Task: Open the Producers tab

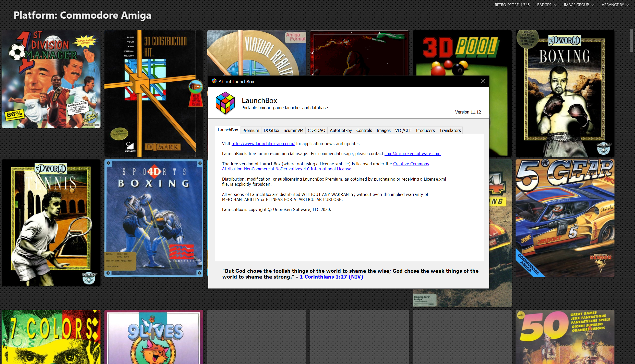Action: point(425,130)
